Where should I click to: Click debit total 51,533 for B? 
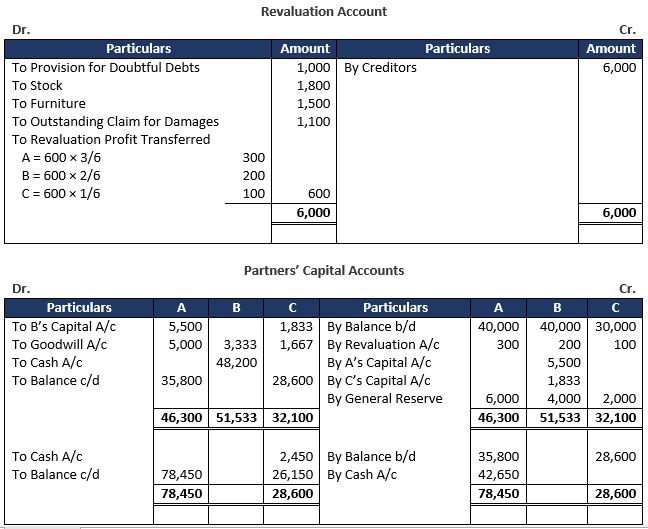click(236, 417)
